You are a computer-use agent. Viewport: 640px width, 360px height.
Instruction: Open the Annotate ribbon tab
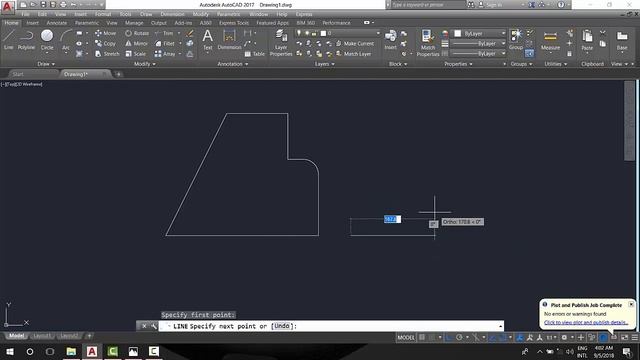[57, 23]
